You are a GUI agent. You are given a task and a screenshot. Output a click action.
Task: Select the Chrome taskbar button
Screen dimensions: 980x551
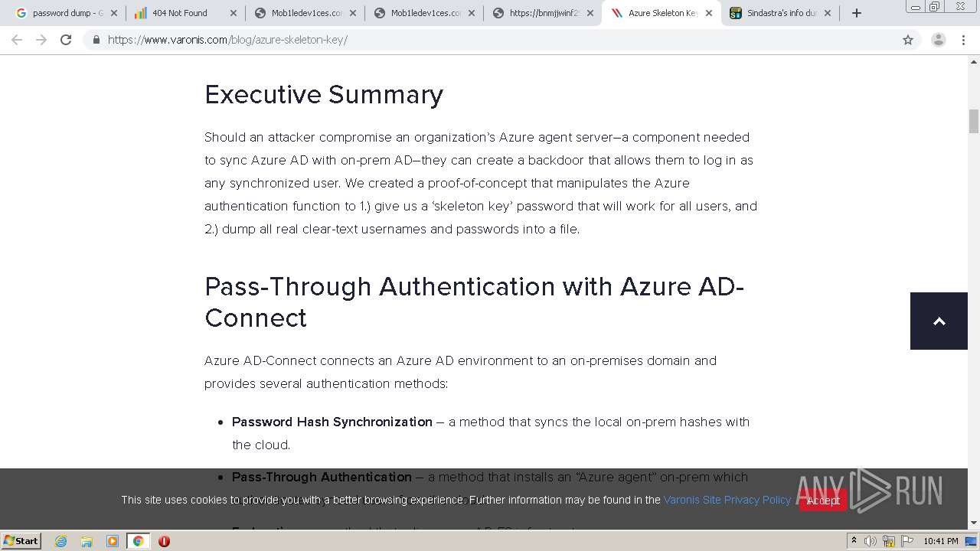click(139, 541)
